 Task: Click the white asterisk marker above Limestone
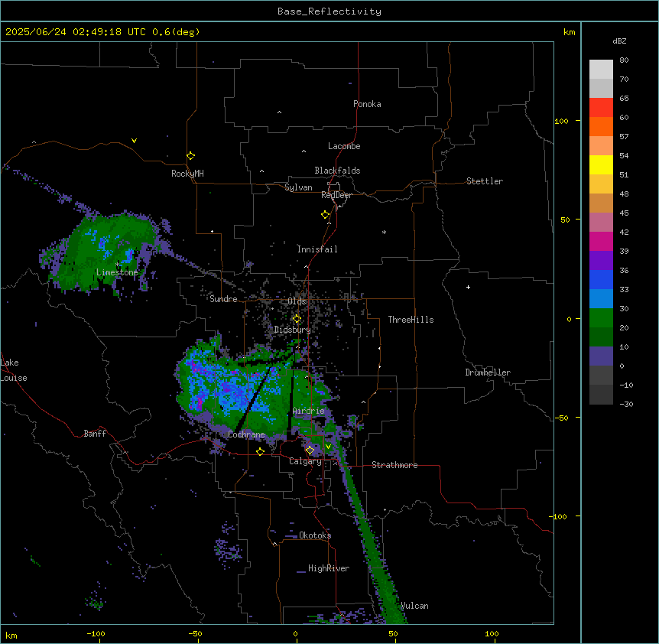click(x=118, y=265)
